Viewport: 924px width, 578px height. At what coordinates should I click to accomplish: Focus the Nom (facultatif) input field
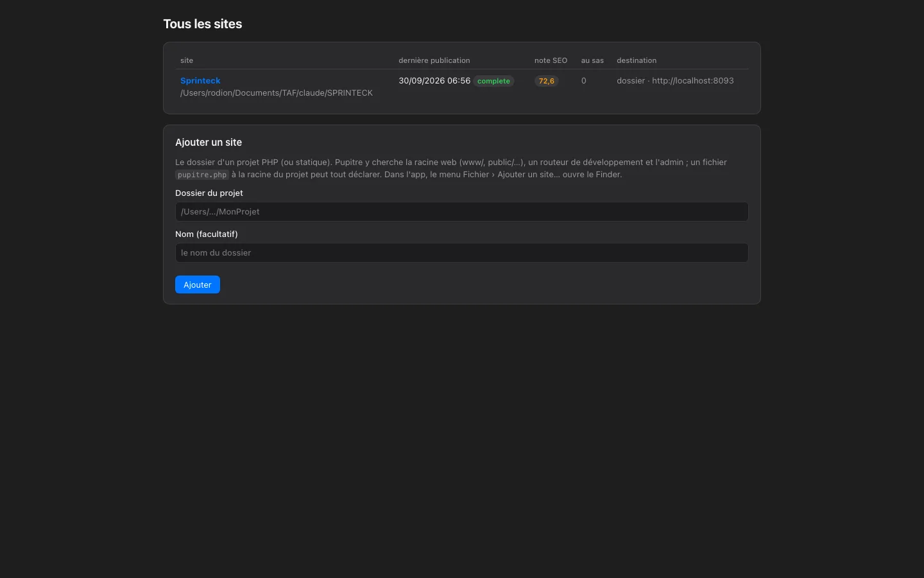coord(462,252)
